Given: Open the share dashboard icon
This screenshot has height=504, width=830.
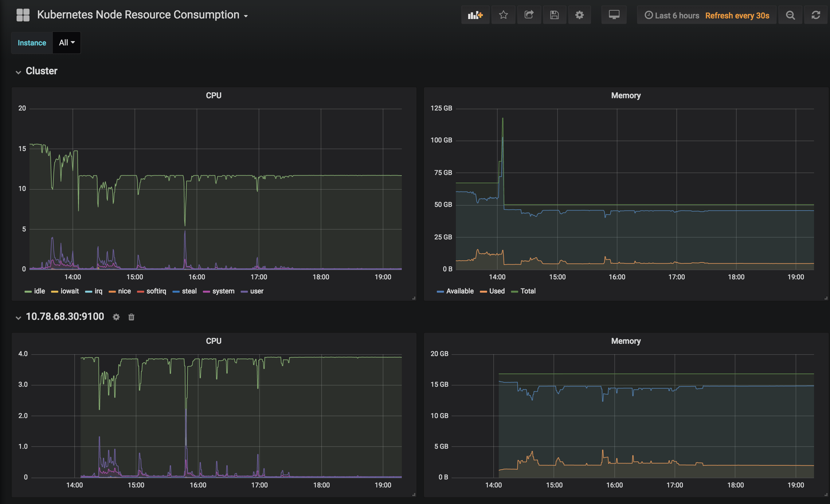Looking at the screenshot, I should pos(529,15).
